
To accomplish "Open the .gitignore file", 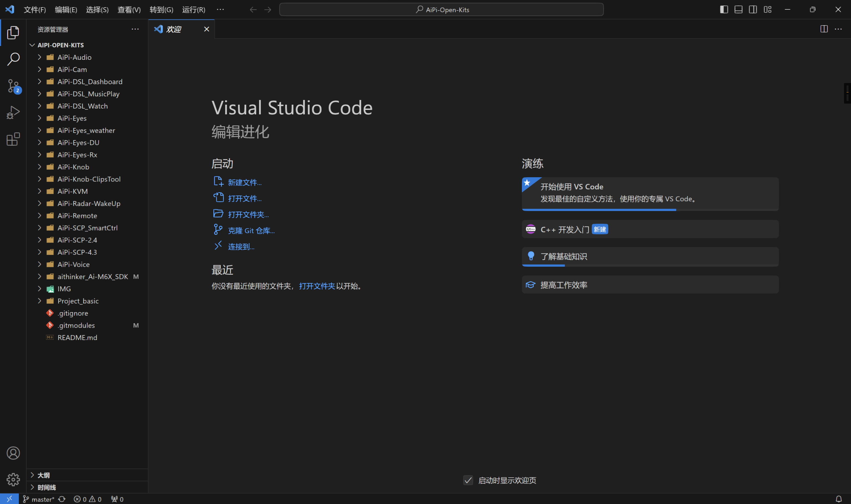I will point(73,313).
